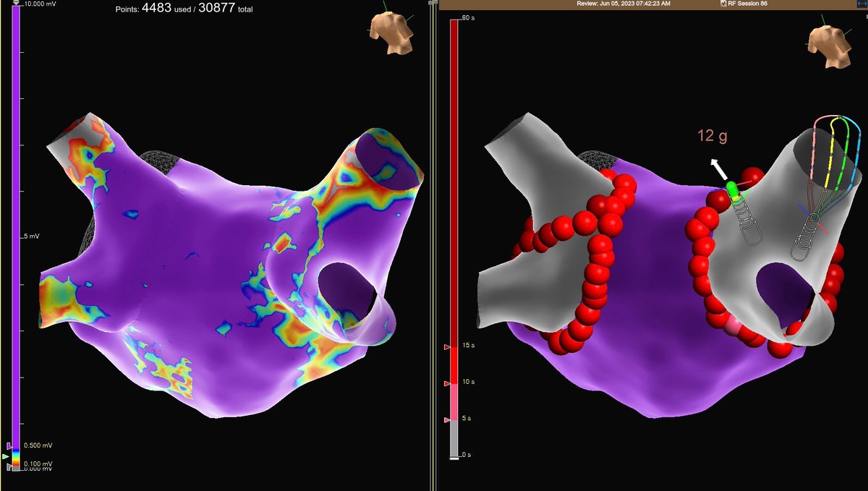Click the purple 0.500 mV upper threshold handle
The width and height of the screenshot is (868, 491).
coord(9,446)
